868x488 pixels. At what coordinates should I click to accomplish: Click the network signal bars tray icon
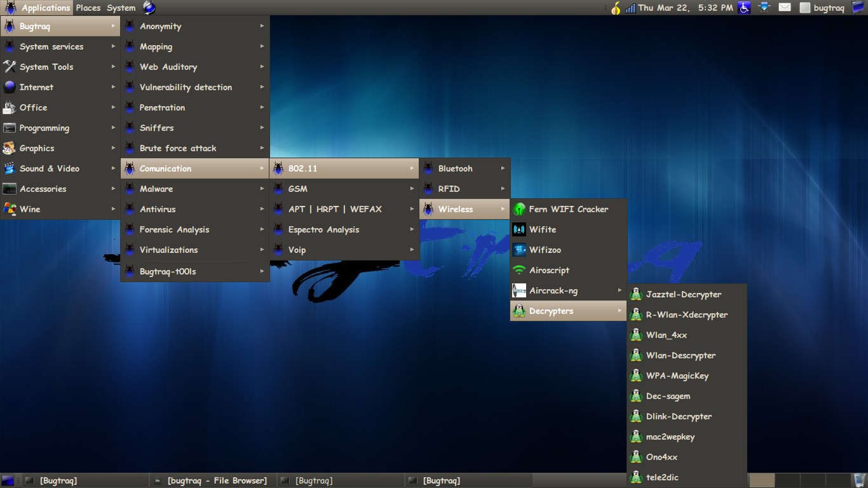631,8
